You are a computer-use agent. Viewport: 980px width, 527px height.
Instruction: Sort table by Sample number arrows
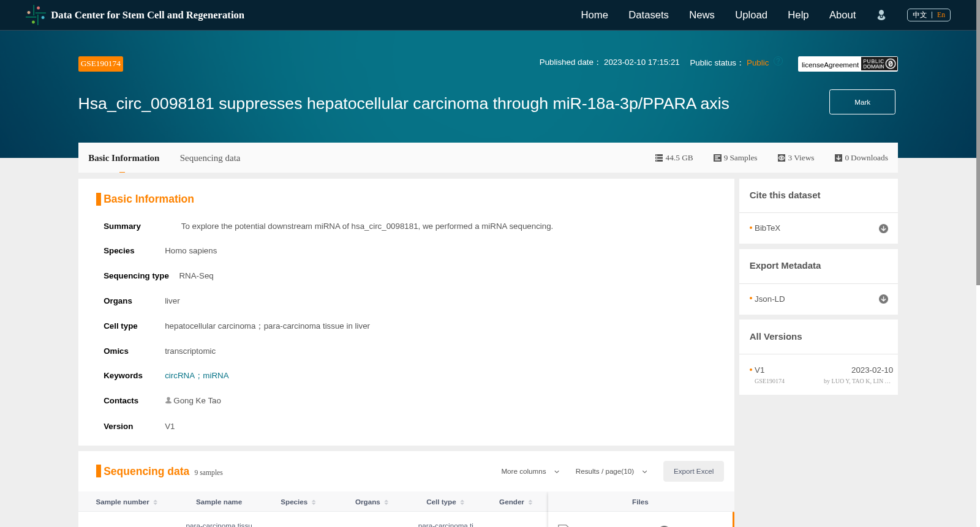pos(156,503)
